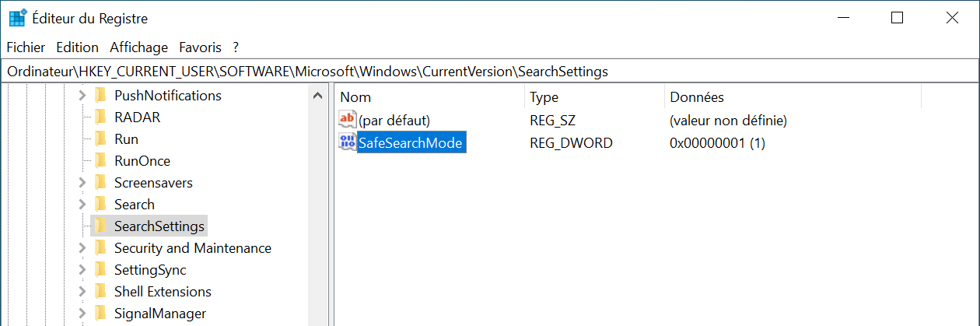Select the RADAR key

pos(137,117)
